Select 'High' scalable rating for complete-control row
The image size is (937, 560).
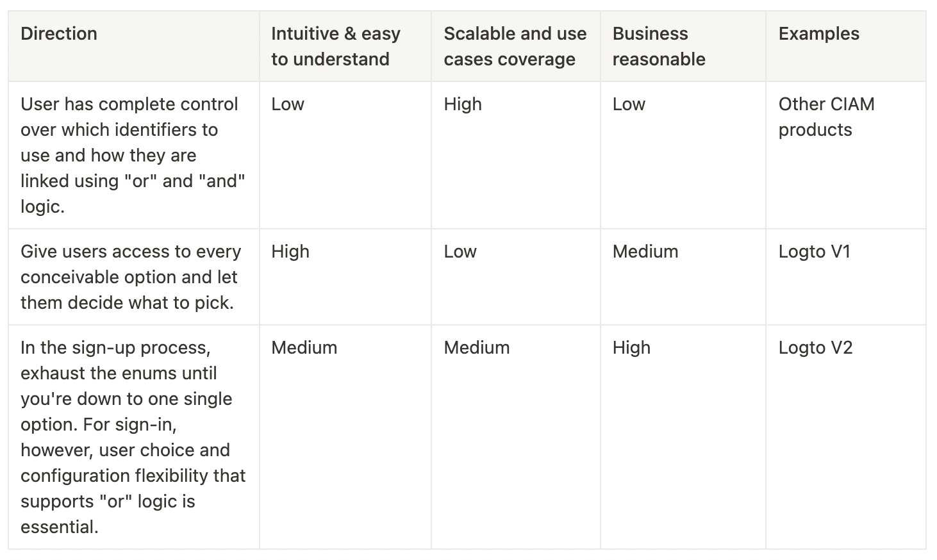[463, 104]
